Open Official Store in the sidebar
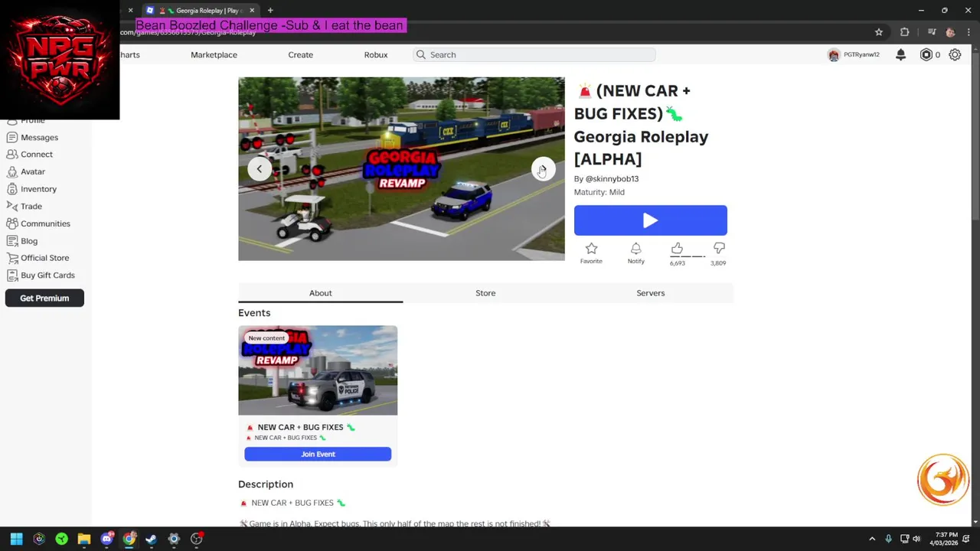Viewport: 980px width, 551px height. click(x=38, y=258)
